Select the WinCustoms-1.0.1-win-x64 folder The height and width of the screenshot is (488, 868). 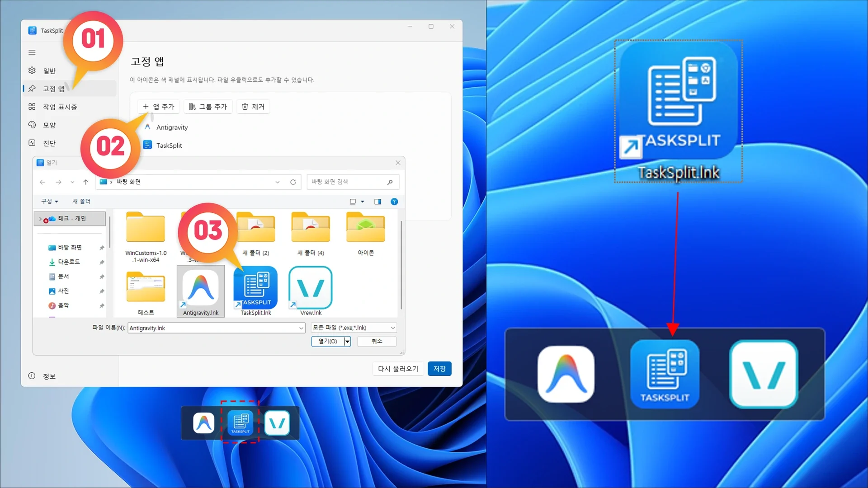coord(146,237)
